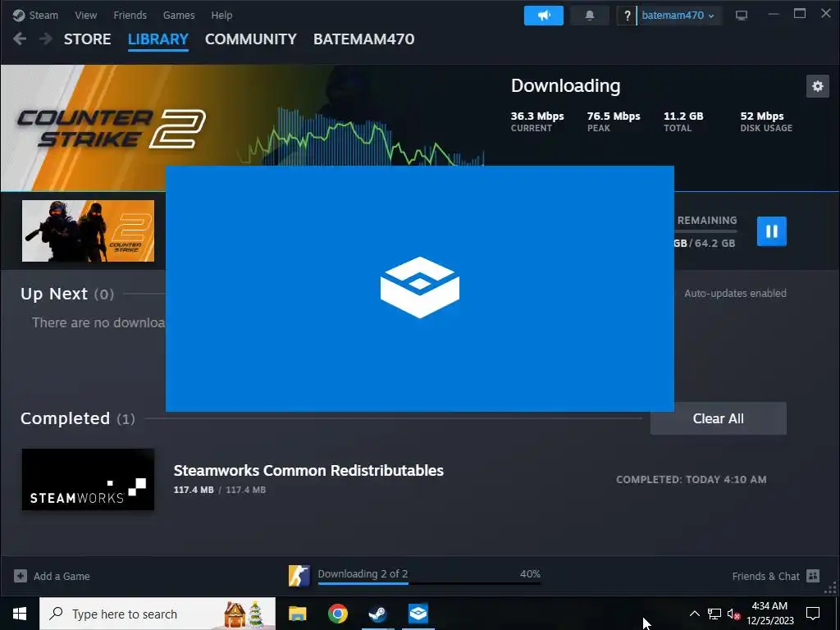The image size is (840, 630).
Task: Click the Counter-Strike icon in bottom bar
Action: coord(299,576)
